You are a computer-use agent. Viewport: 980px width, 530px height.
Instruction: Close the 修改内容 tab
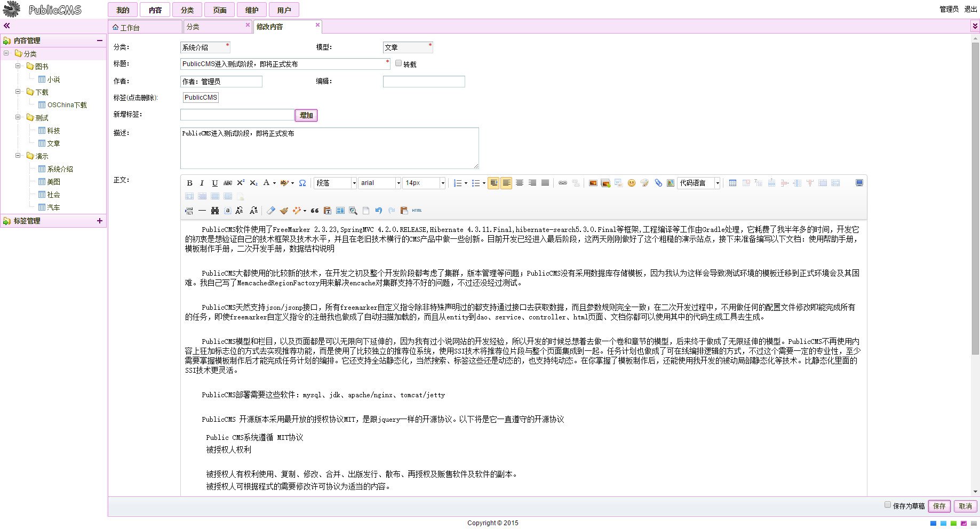coord(317,25)
